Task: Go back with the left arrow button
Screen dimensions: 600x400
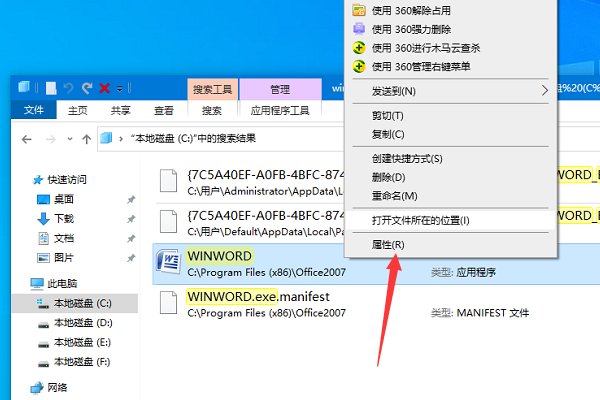Action: click(26, 139)
